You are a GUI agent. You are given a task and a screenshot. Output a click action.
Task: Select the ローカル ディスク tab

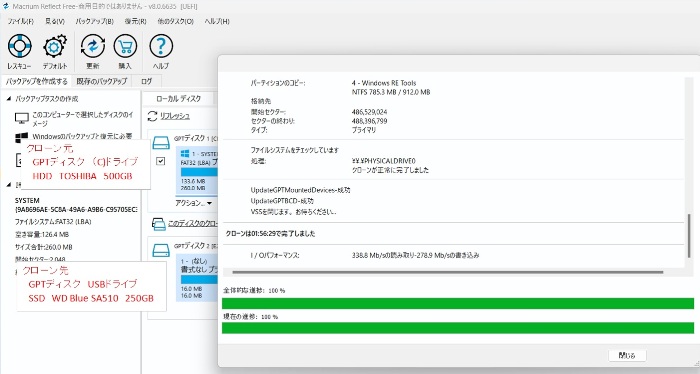point(179,98)
